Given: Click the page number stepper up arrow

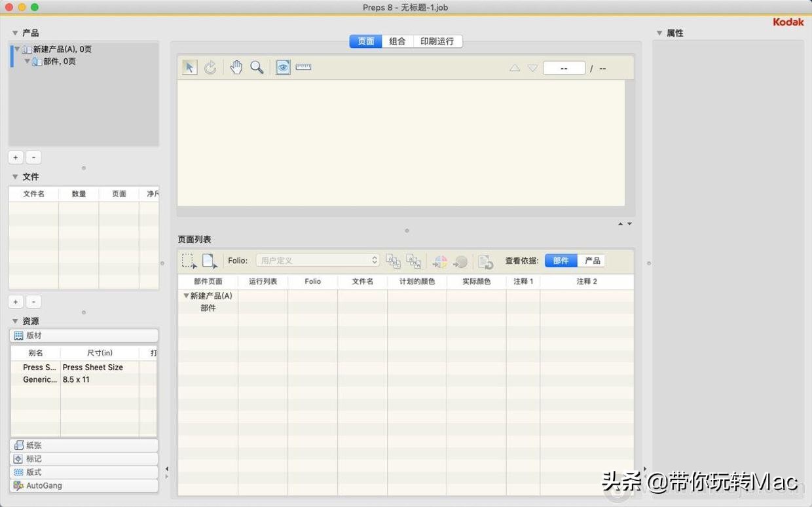Looking at the screenshot, I should point(514,67).
